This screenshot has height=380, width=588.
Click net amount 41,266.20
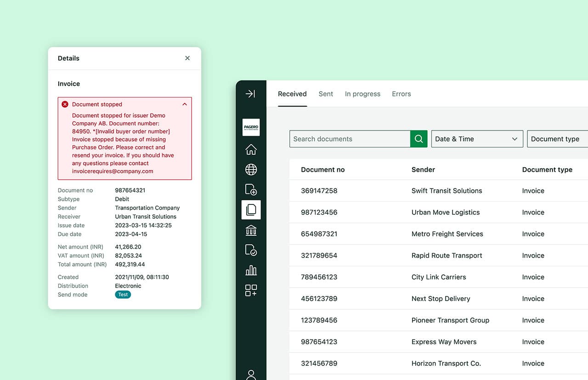pyautogui.click(x=128, y=247)
